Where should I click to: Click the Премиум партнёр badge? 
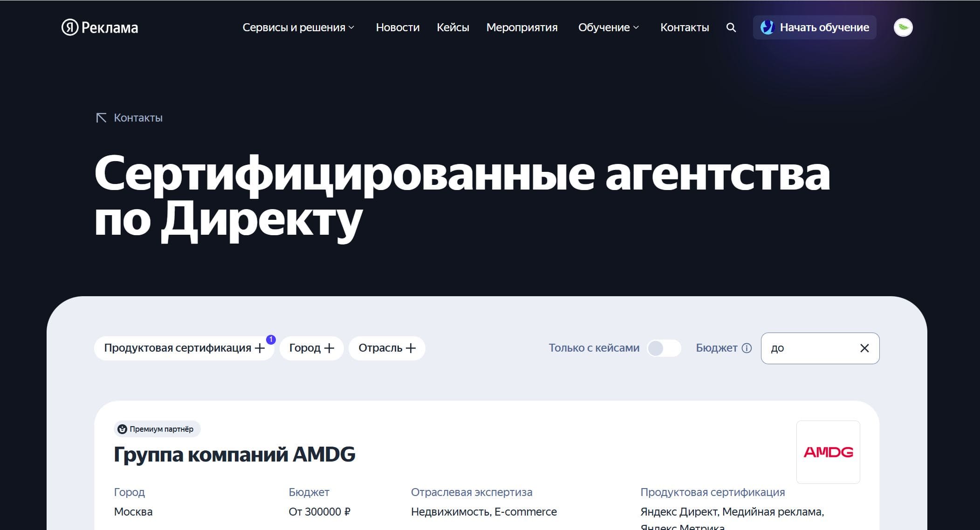click(157, 429)
